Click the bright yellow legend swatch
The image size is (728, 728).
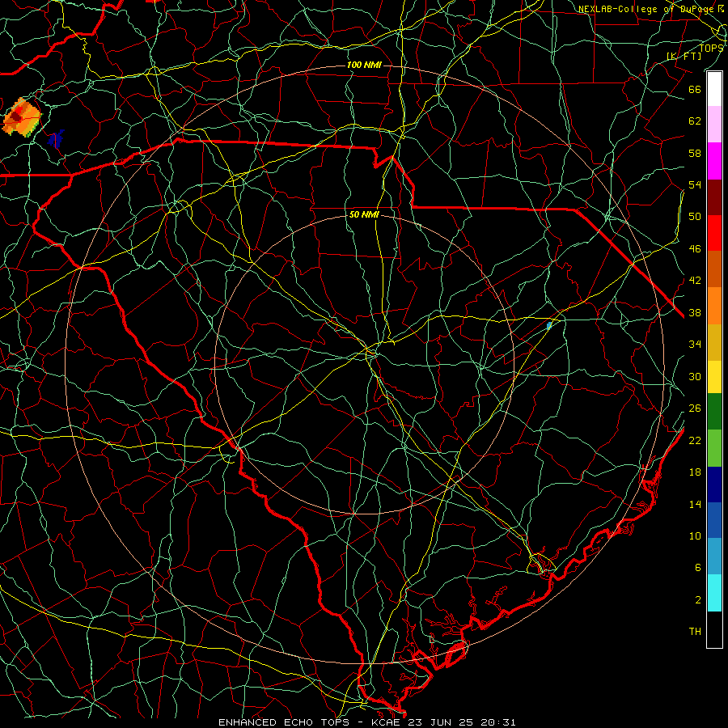click(x=714, y=376)
